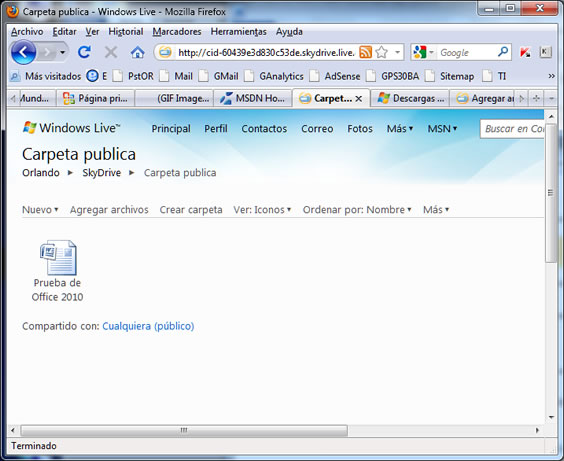The height and width of the screenshot is (461, 564).
Task: Open the list all tabs dropdown
Action: coord(551,98)
